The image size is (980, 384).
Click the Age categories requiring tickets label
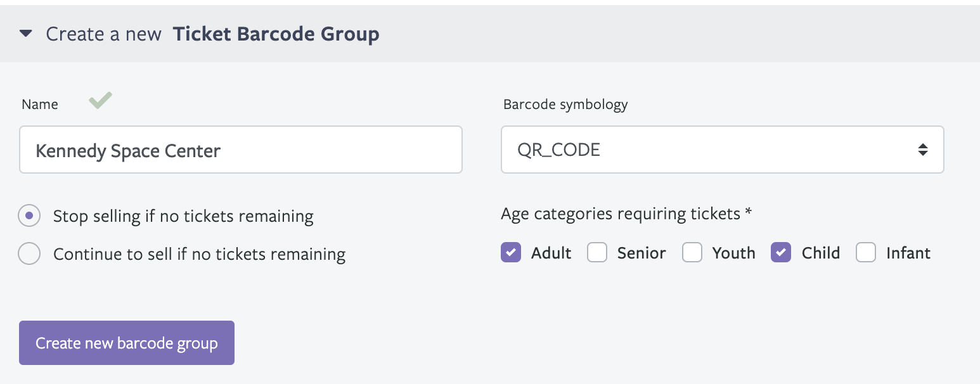pyautogui.click(x=626, y=214)
